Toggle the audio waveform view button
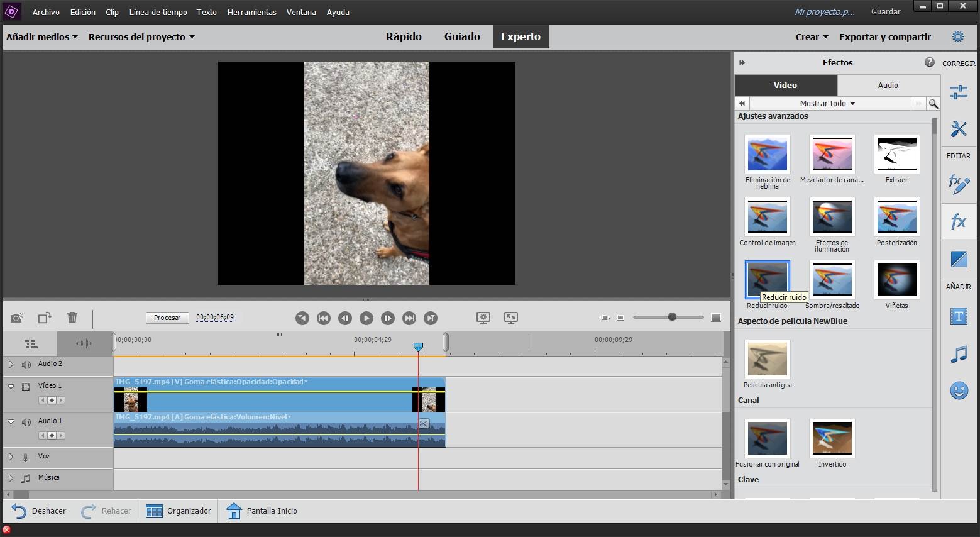This screenshot has width=980, height=537. point(84,343)
